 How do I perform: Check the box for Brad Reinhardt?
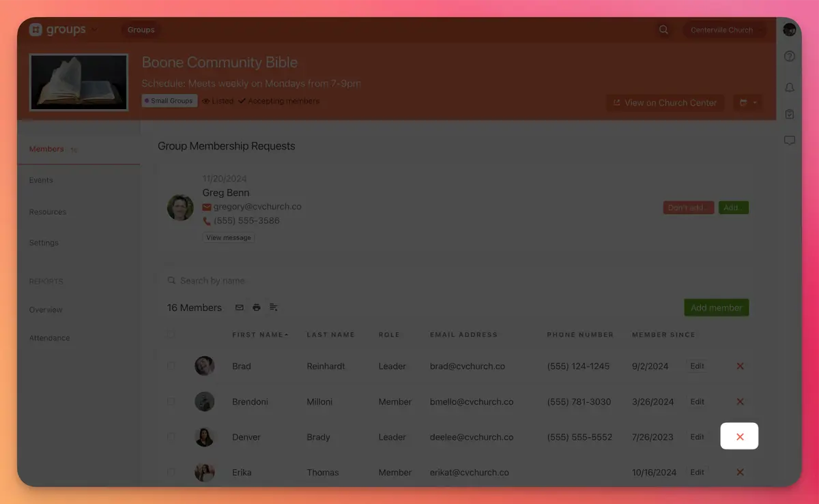[171, 366]
